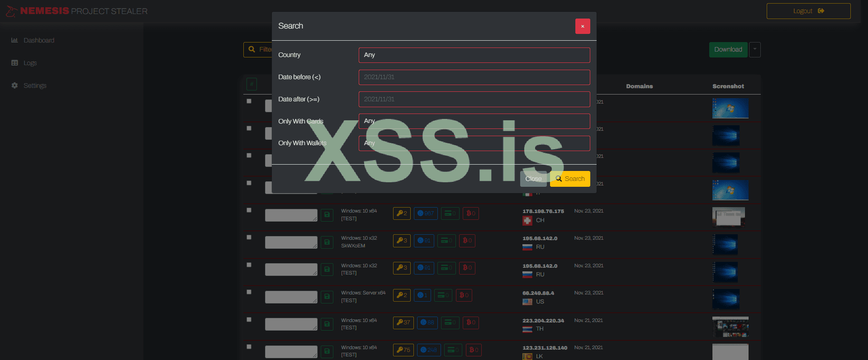Click the Dashboard chart icon in sidebar
Screen dimensions: 868x360
(x=14, y=40)
